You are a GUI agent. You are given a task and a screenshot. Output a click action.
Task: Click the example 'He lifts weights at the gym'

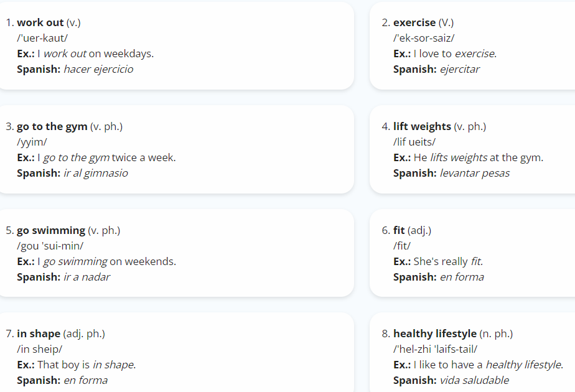tap(478, 157)
